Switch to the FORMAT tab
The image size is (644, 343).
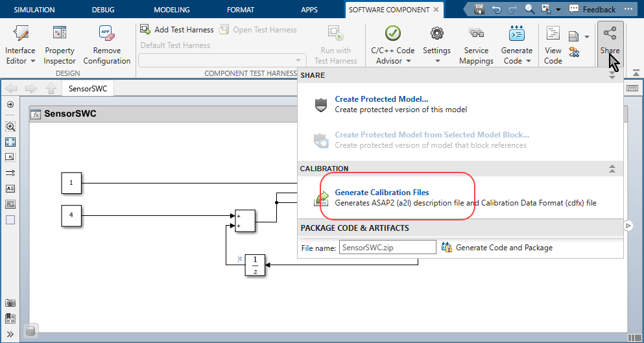241,10
